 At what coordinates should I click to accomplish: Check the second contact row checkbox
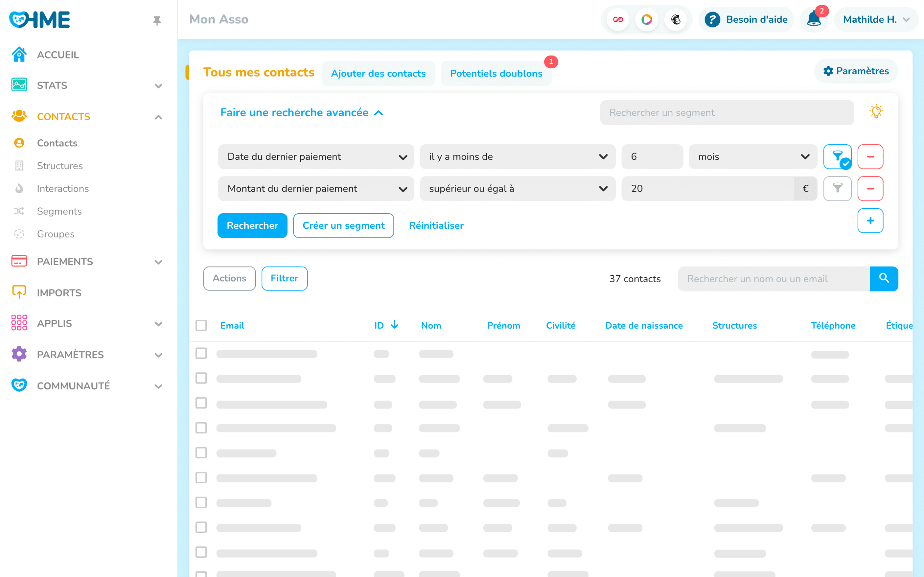[x=201, y=378]
